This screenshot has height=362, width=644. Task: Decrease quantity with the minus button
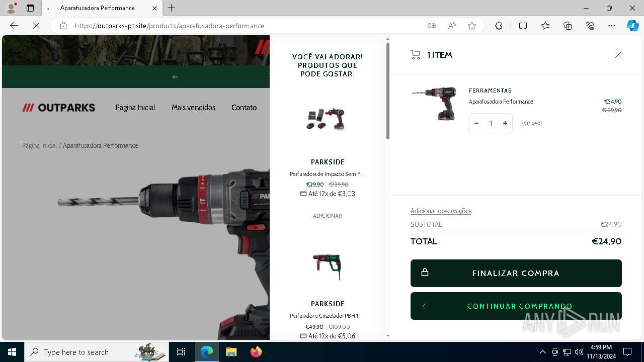[x=476, y=123]
